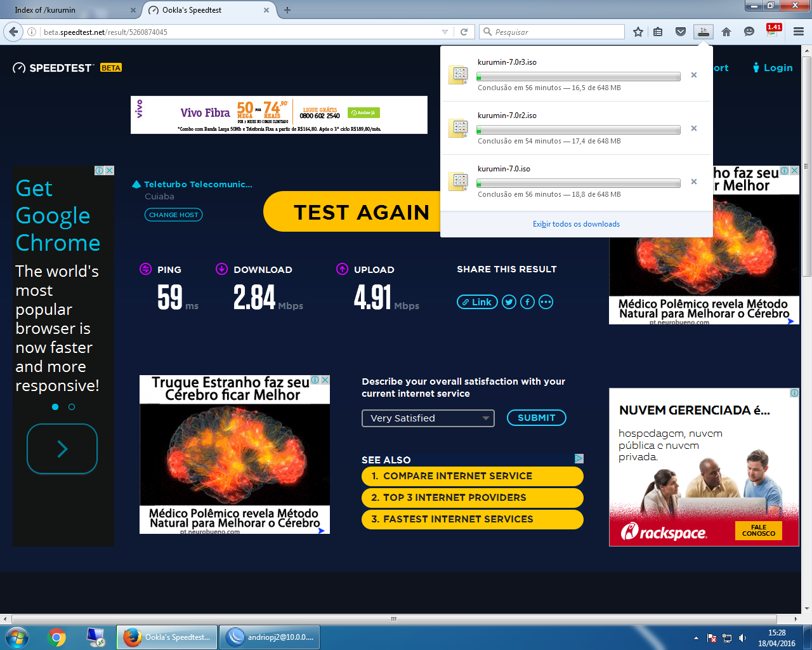Click Exibir todos os downloads link
The image size is (812, 650).
point(576,224)
